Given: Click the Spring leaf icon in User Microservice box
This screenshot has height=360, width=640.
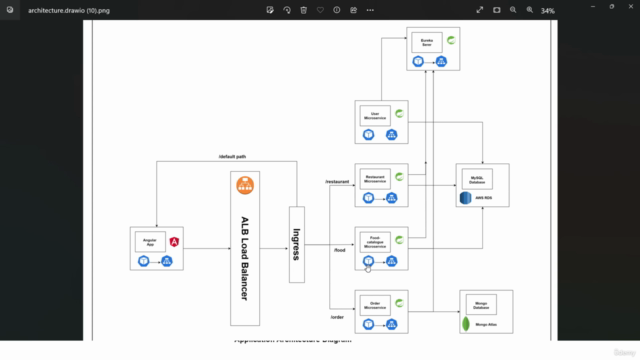Looking at the screenshot, I should click(x=400, y=113).
